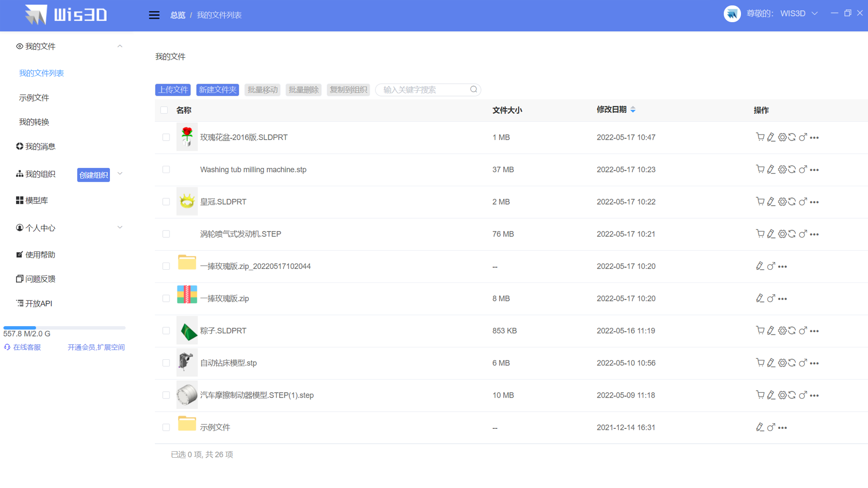This screenshot has width=868, height=488.
Task: Click the share link icon for 自动钻床模型.stp
Action: (x=803, y=363)
